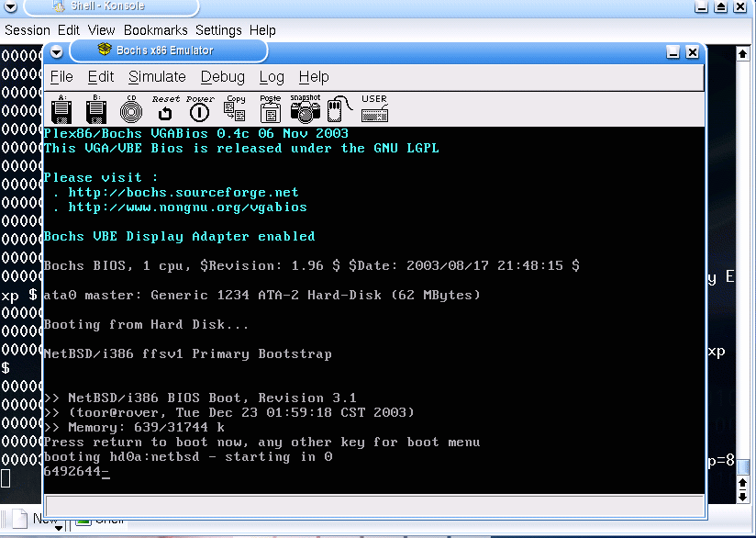Click the Bochs status bar field

point(374,506)
